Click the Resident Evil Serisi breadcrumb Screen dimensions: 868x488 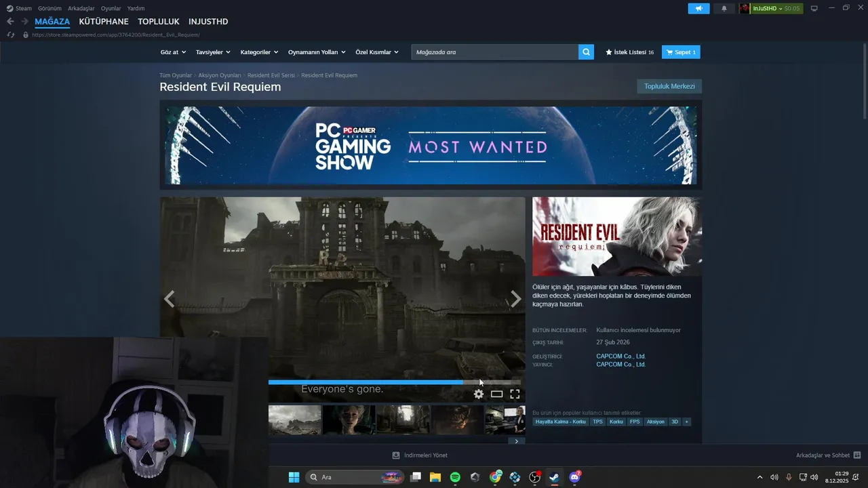tap(271, 75)
